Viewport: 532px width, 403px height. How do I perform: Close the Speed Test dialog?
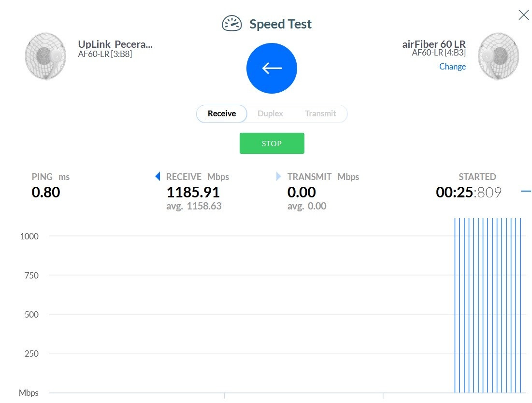pos(523,15)
